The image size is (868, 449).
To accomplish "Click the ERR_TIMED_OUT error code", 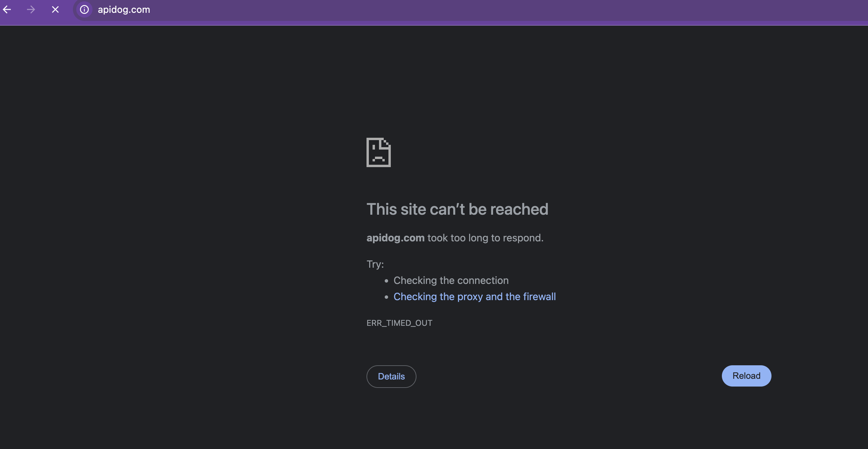I will [x=399, y=323].
